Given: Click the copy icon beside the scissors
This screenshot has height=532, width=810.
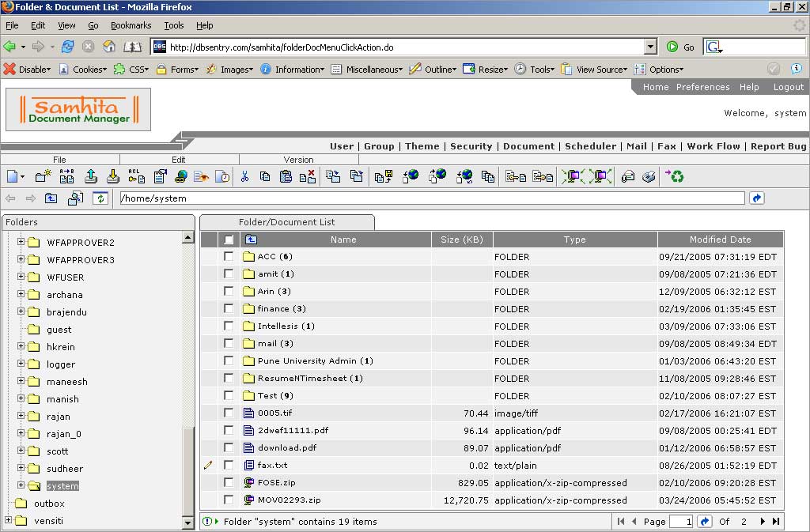Looking at the screenshot, I should pos(265,176).
